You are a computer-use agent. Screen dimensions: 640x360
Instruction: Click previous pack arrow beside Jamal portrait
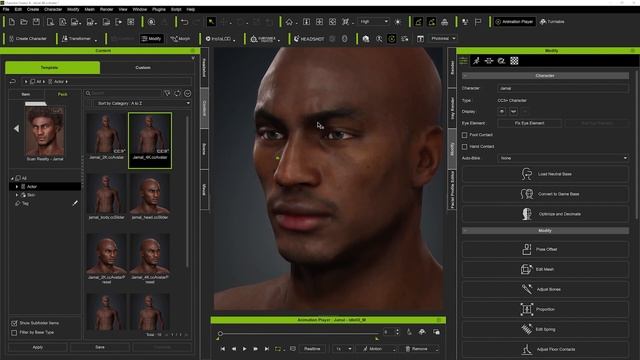pyautogui.click(x=16, y=129)
